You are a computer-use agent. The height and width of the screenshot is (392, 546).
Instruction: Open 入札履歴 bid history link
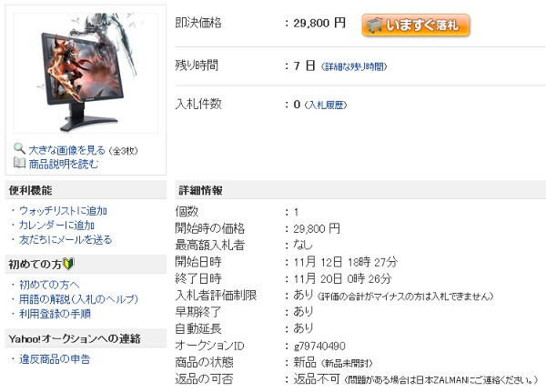(326, 105)
